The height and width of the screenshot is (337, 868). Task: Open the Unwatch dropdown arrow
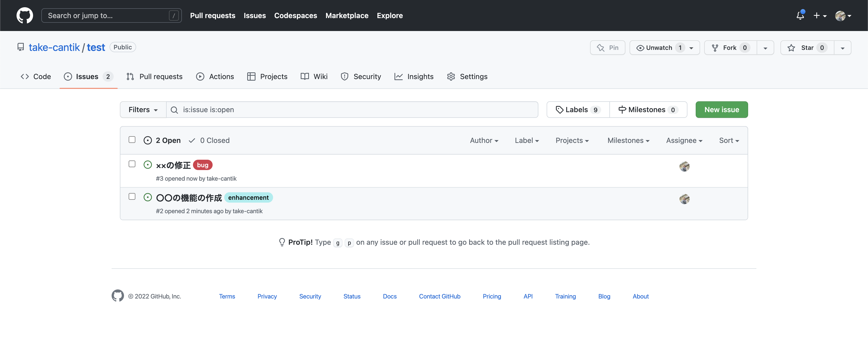(692, 48)
